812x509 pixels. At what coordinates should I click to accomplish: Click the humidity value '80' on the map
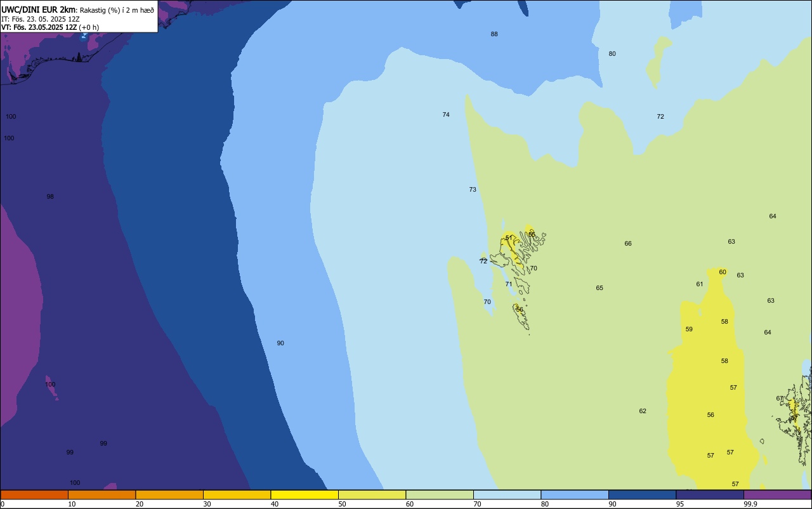coord(612,54)
